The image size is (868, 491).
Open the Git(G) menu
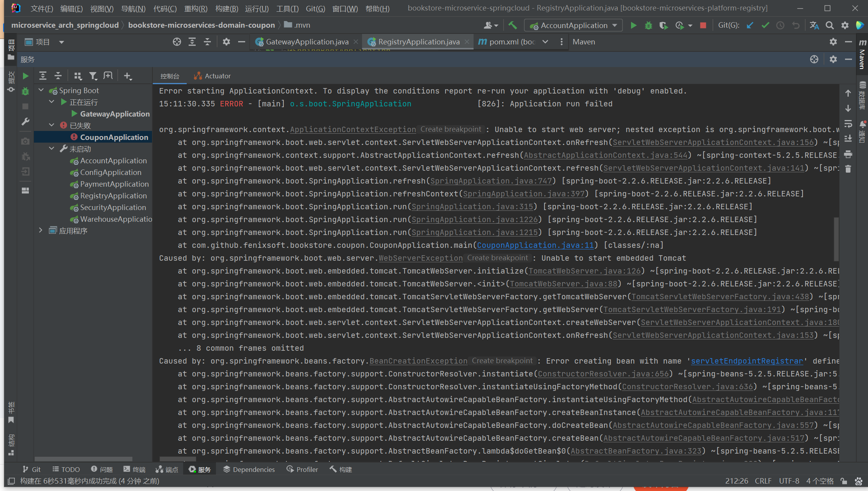coord(315,9)
